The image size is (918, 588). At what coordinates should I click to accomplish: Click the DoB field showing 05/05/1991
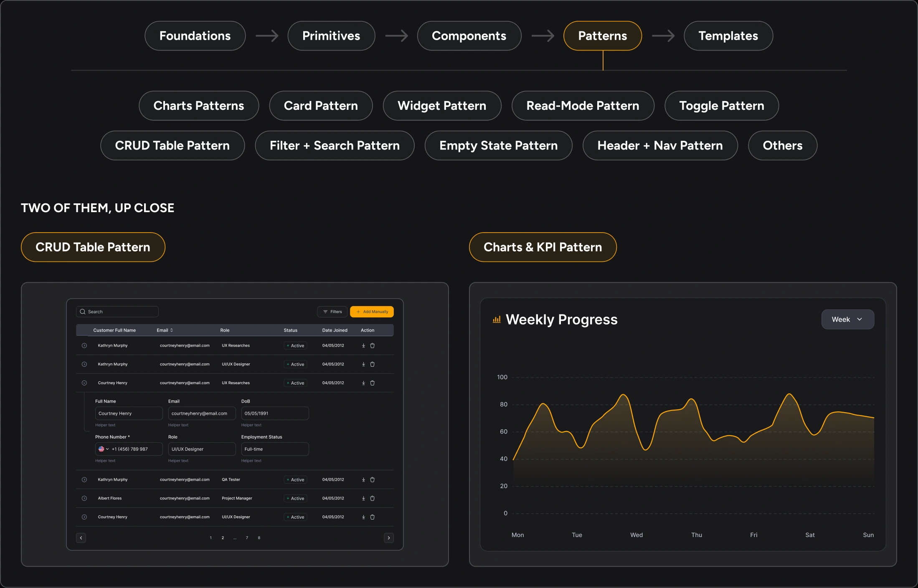pos(275,413)
